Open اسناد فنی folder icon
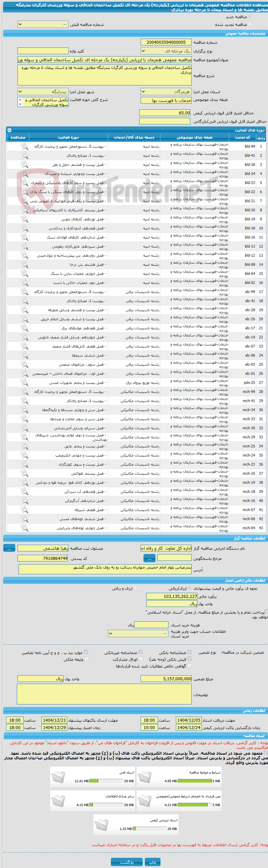268x868 pixels. 58,777
